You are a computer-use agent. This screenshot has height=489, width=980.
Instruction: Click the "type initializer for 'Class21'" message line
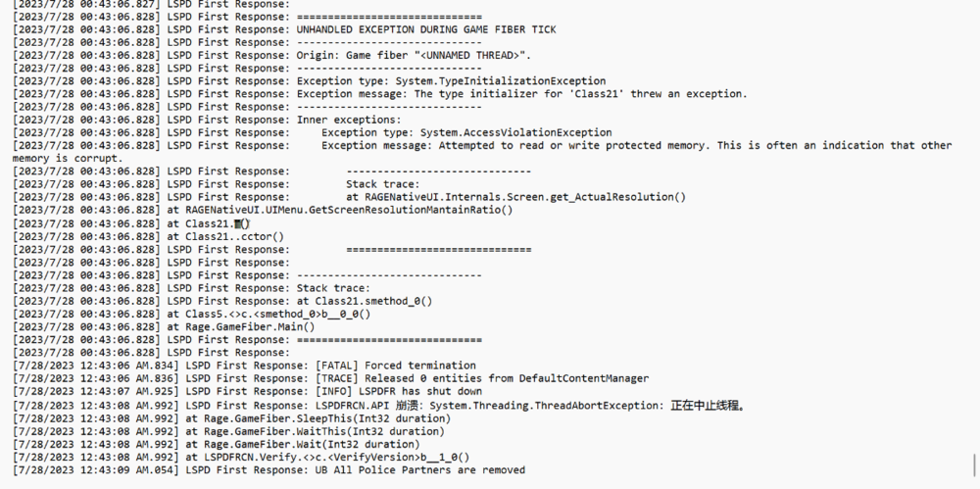pos(580,94)
